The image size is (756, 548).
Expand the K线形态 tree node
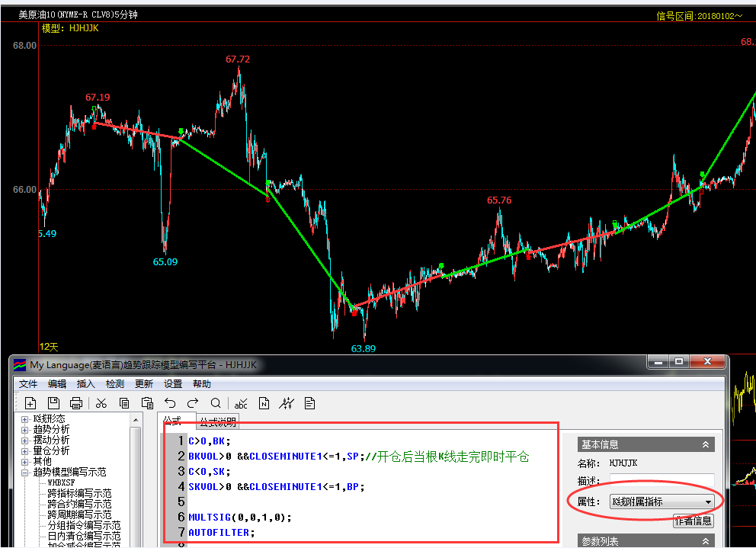point(25,419)
